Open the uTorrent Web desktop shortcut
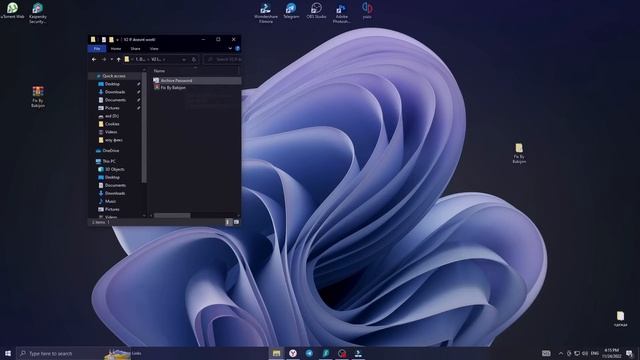Screen dimensions: 640x360 [13, 11]
